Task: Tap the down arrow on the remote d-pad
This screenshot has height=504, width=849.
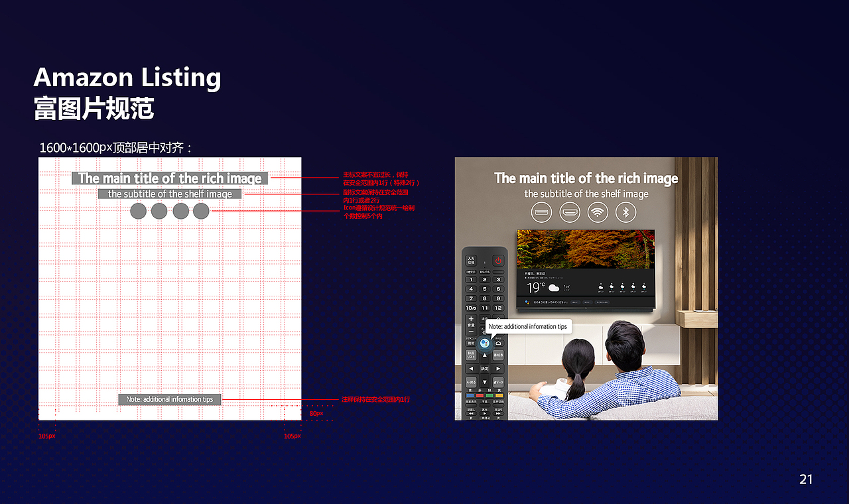Action: click(x=485, y=382)
